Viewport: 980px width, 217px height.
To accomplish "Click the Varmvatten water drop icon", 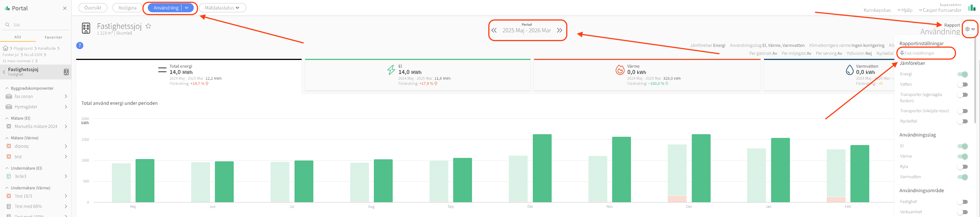I will pyautogui.click(x=850, y=70).
